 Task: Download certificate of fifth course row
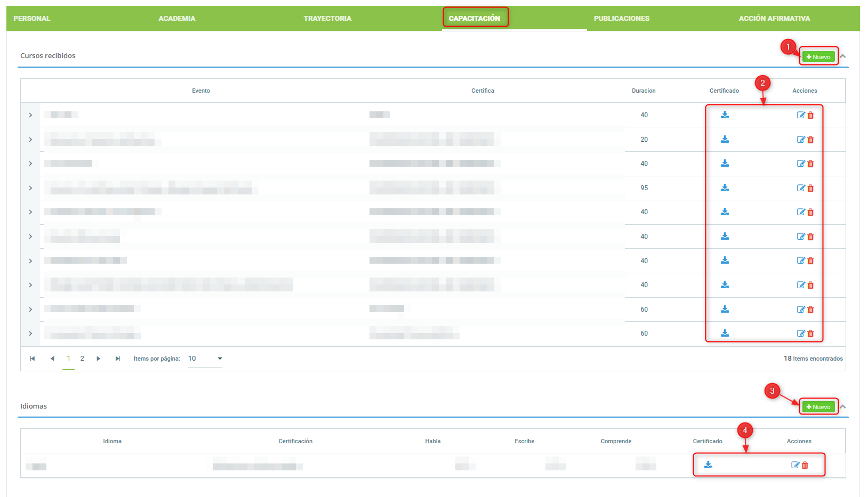(x=725, y=212)
